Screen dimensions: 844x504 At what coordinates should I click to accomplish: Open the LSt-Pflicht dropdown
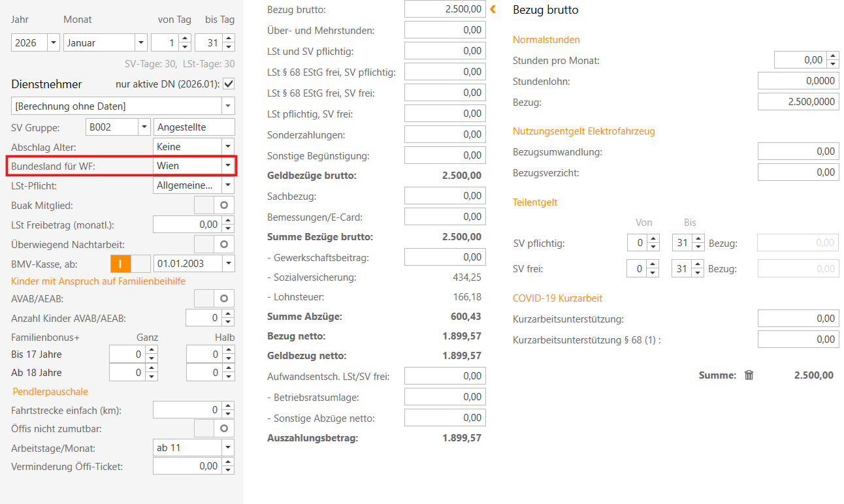click(x=227, y=185)
